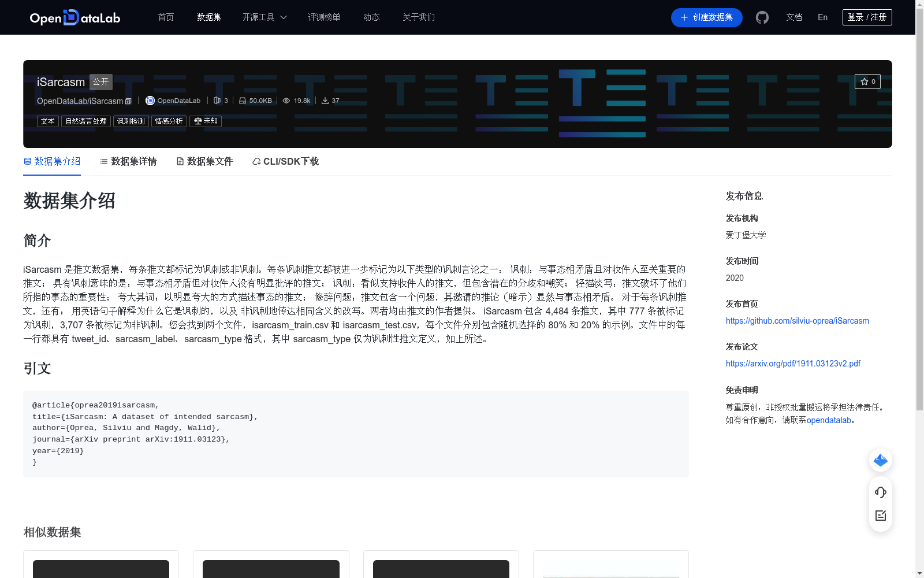Screen dimensions: 924x578
Task: Click the license tag 未知
Action: tap(206, 121)
